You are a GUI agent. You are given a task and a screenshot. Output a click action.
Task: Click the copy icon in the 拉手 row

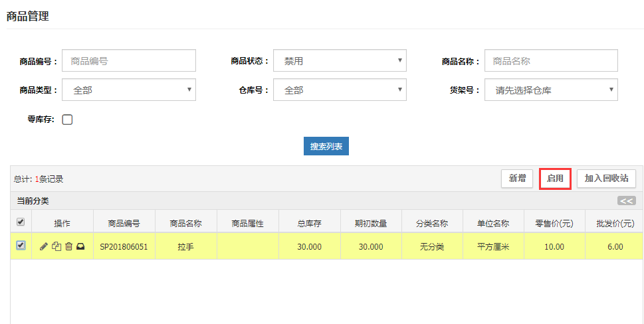tap(56, 246)
